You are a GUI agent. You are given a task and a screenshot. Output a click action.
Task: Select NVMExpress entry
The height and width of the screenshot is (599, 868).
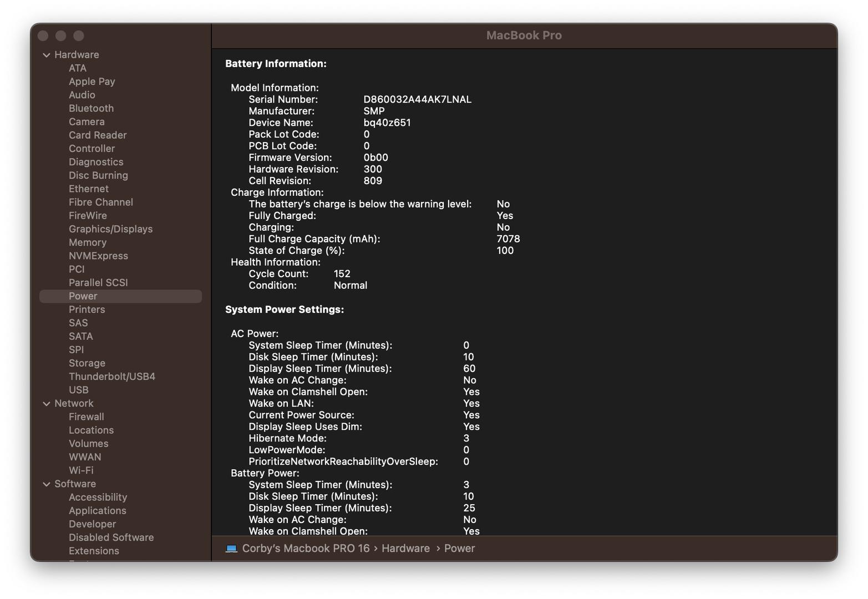pyautogui.click(x=98, y=256)
